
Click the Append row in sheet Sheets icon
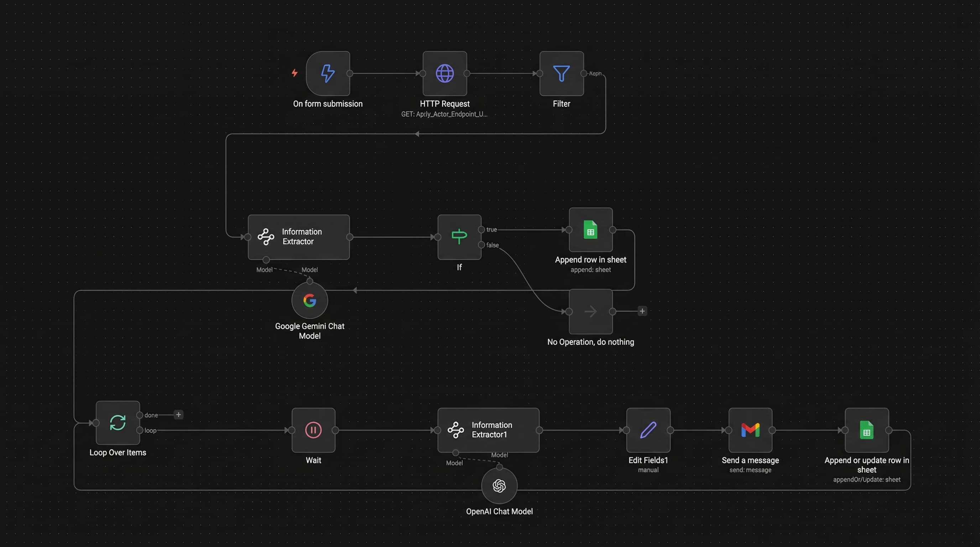click(x=590, y=230)
